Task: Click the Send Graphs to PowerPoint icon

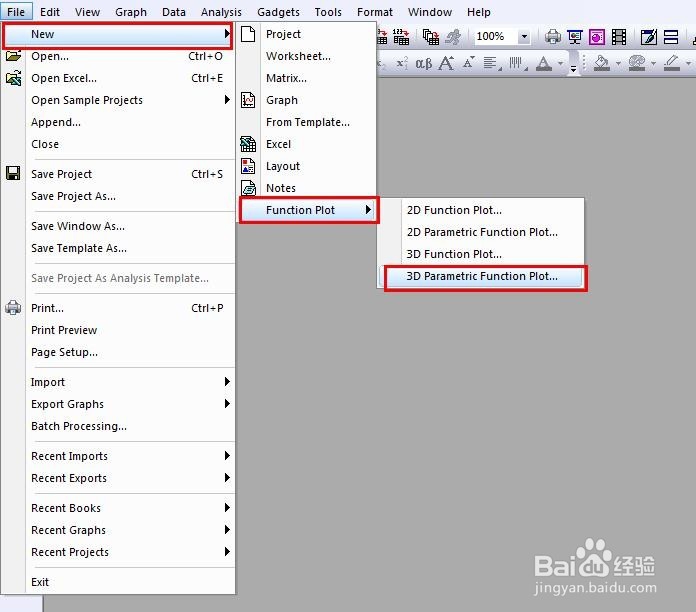Action: click(x=597, y=36)
